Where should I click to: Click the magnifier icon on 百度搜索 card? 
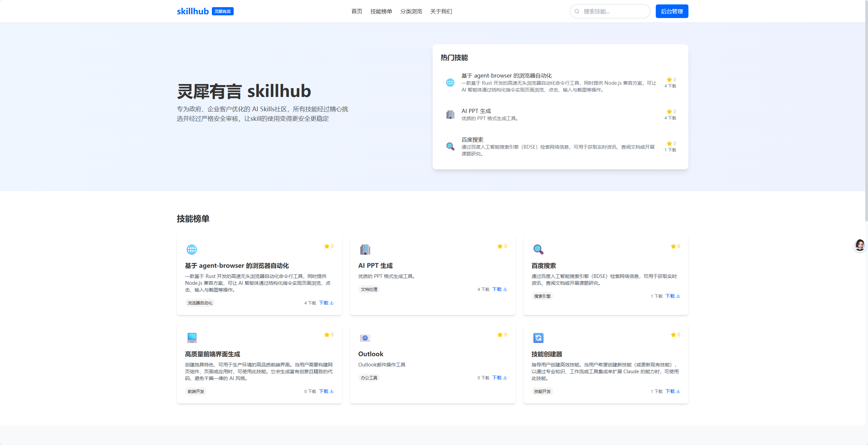point(538,249)
